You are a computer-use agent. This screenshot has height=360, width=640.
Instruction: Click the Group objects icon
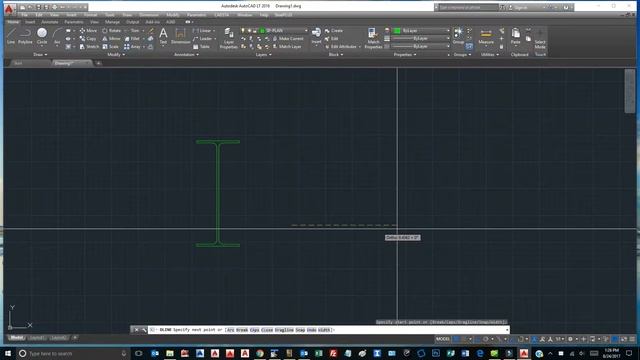click(x=458, y=36)
